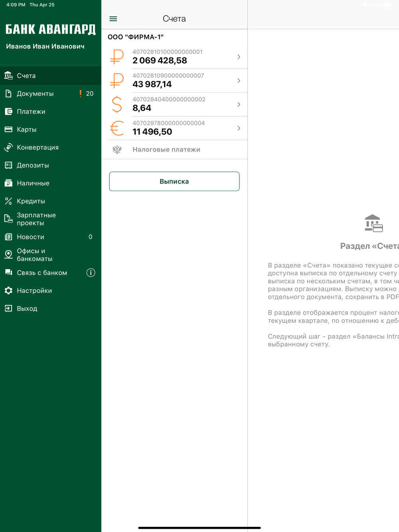Tap the Настройки gear icon
The width and height of the screenshot is (399, 532).
pyautogui.click(x=8, y=290)
